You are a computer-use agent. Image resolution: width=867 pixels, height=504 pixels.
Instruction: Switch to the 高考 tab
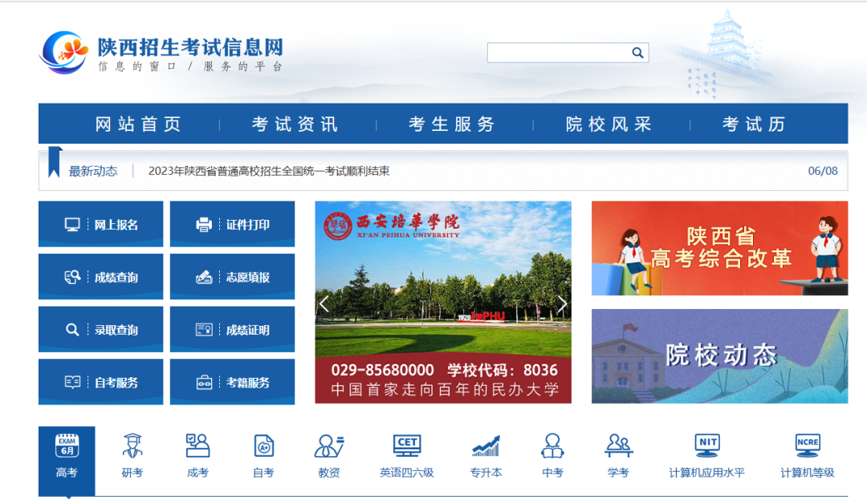pyautogui.click(x=67, y=453)
